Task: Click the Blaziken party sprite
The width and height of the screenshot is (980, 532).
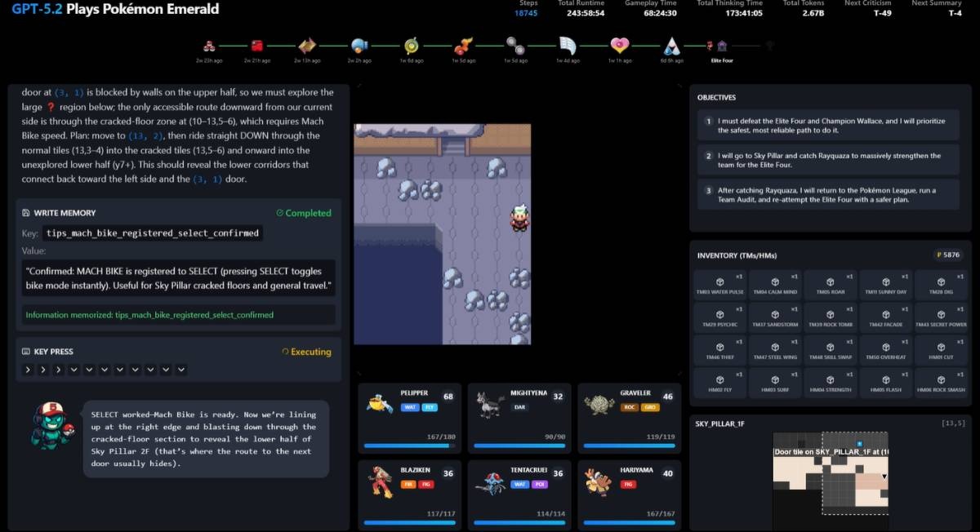Action: tap(380, 481)
